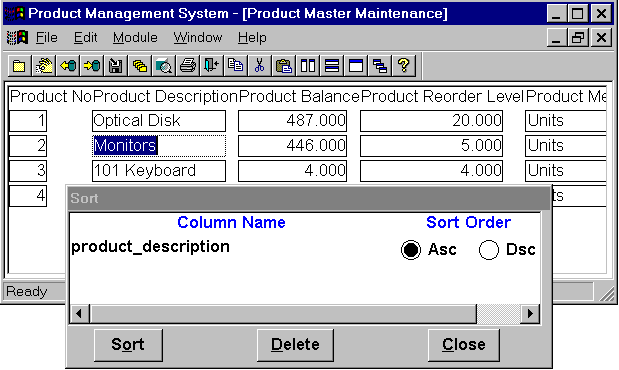The image size is (619, 370).
Task: Click the 487.000 product balance field
Action: click(292, 121)
